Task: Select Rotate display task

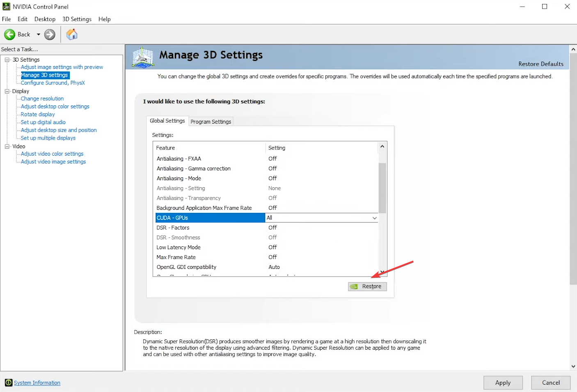Action: 38,114
